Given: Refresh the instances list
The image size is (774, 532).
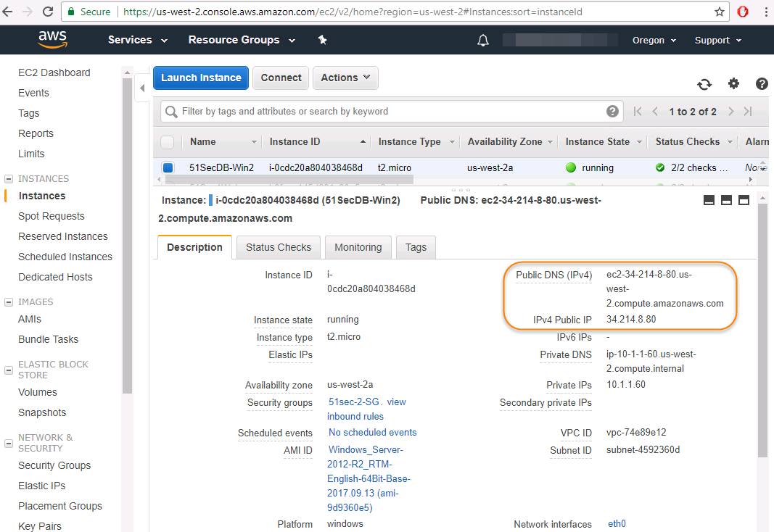Looking at the screenshot, I should (704, 84).
